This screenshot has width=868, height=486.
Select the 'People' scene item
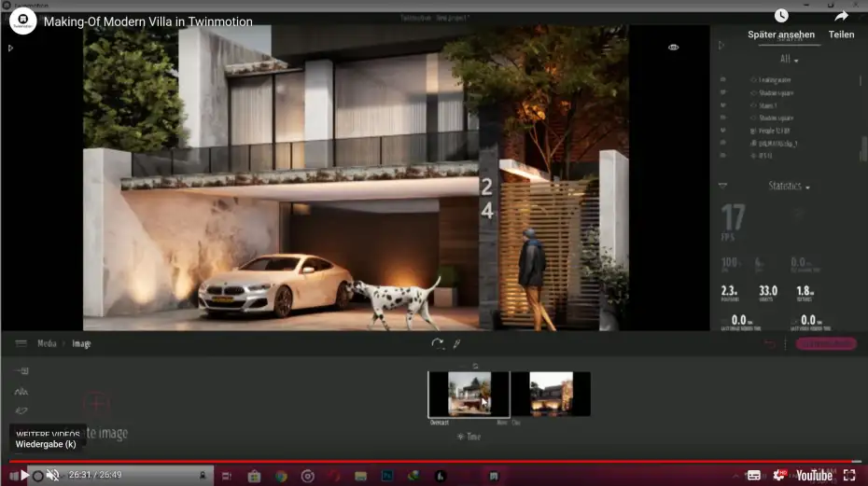pos(774,131)
